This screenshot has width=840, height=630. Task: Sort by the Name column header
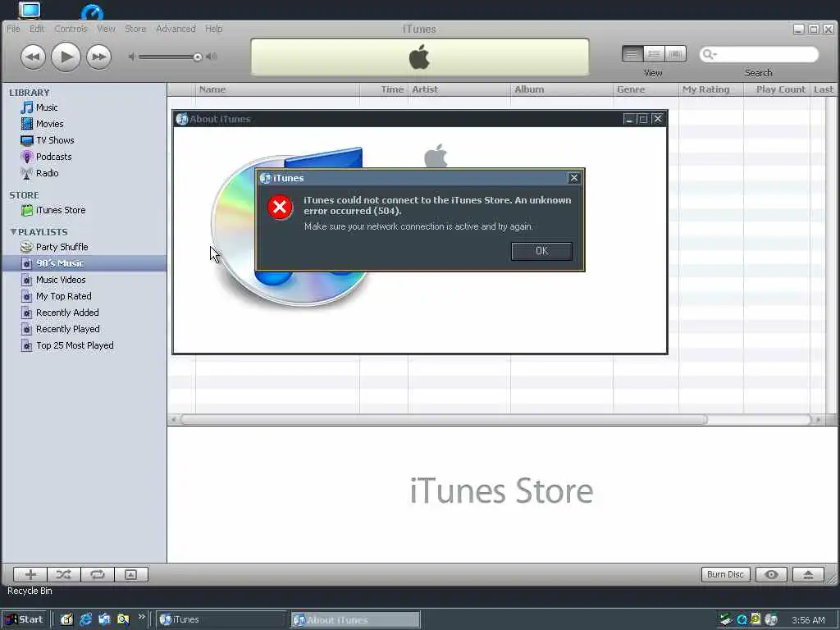pyautogui.click(x=277, y=89)
